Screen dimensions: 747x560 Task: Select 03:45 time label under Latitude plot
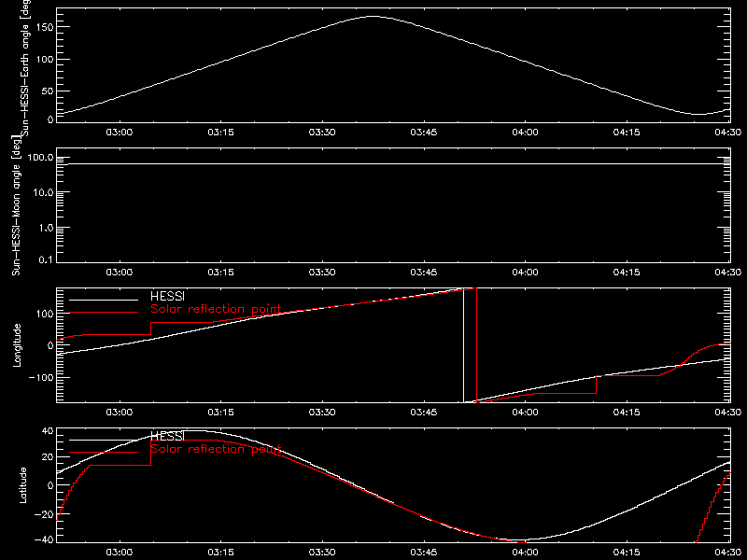click(x=424, y=552)
